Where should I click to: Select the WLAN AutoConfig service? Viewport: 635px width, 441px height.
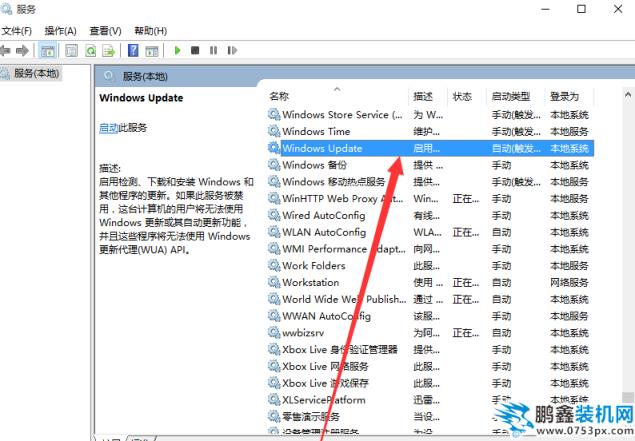point(430,232)
